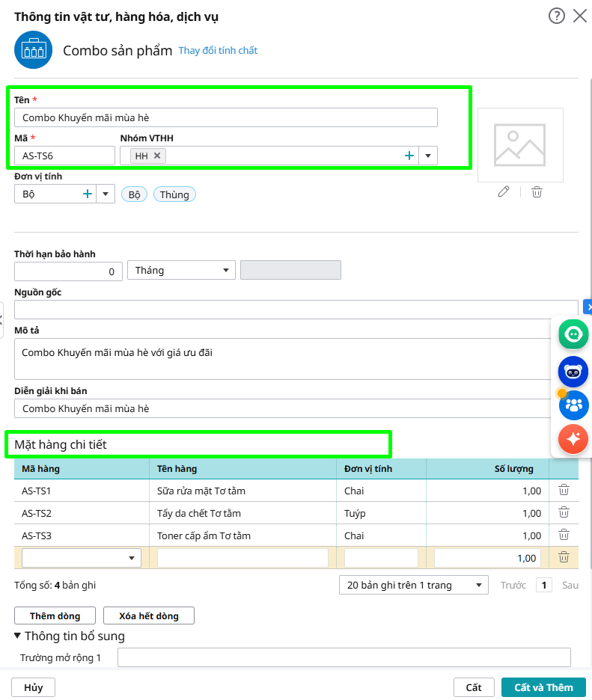Delete the AS-TS3 row with trash icon
This screenshot has height=700, width=592.
coord(564,535)
